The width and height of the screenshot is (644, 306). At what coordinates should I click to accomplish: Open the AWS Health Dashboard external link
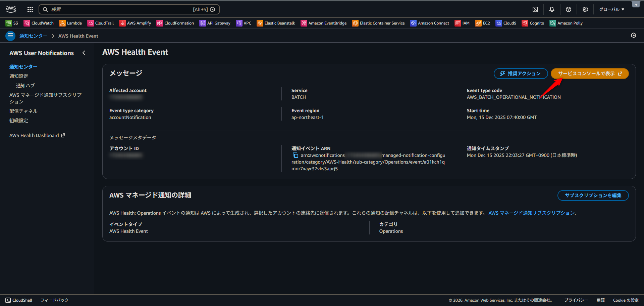pyautogui.click(x=37, y=135)
